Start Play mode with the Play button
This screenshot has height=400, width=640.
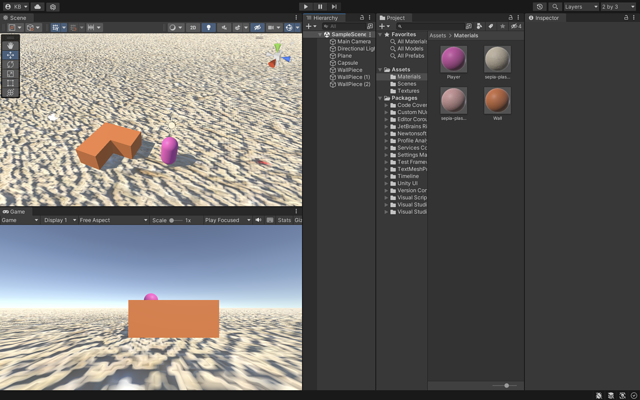tap(306, 7)
